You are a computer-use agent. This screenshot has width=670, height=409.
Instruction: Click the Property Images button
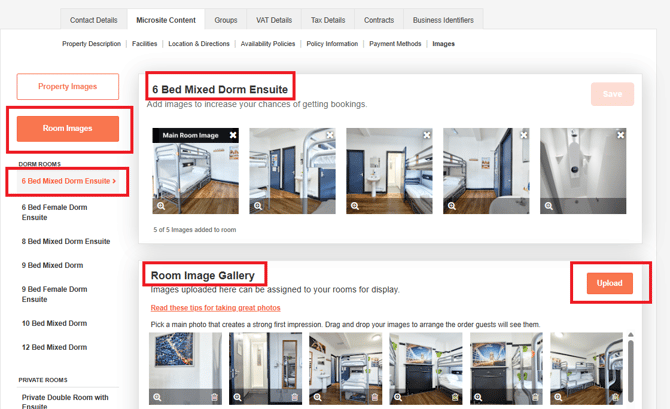[x=68, y=86]
